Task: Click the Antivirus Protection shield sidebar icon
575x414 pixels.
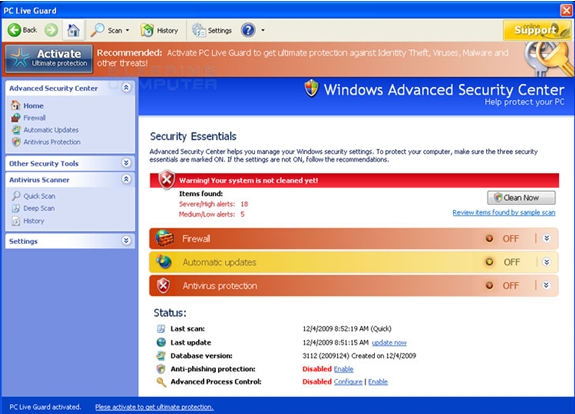Action: 16,142
